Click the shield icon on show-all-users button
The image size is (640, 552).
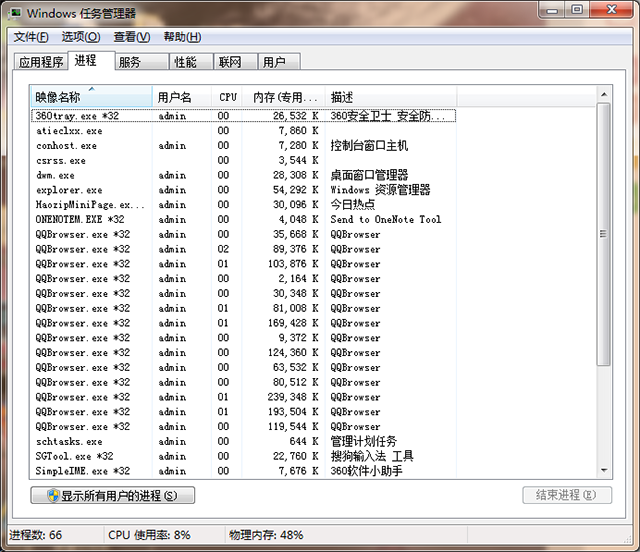tap(52, 496)
